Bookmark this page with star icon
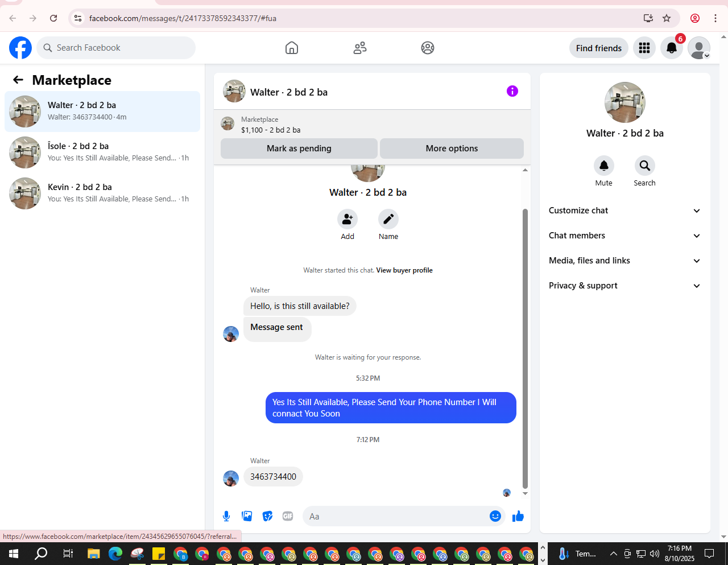 [667, 18]
